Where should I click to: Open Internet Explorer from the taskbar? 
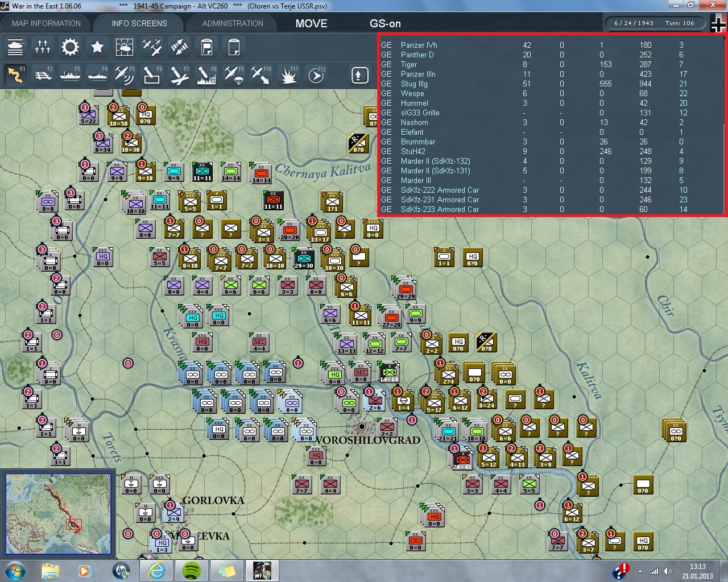[156, 571]
